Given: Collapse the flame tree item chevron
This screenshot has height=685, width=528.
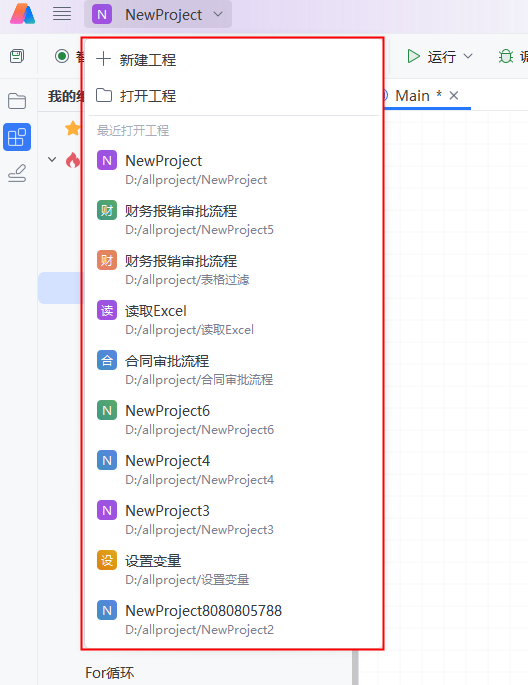Looking at the screenshot, I should click(x=52, y=159).
